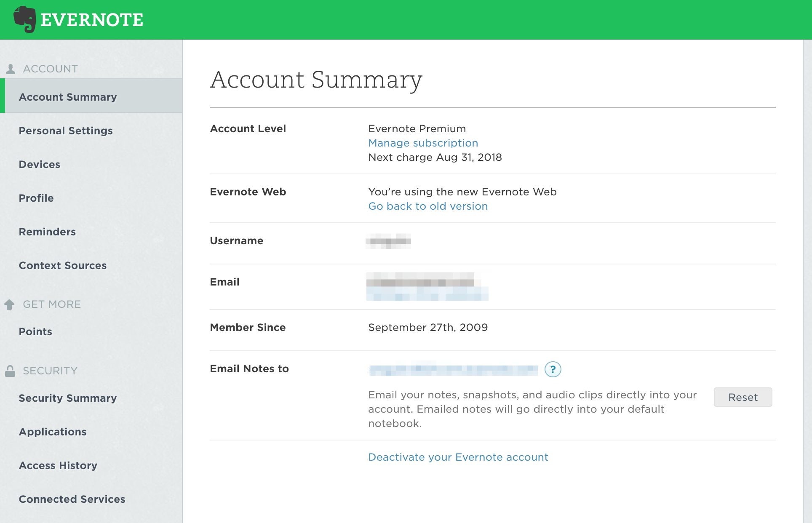Click the Get More upward arrow icon
The image size is (812, 523).
point(10,304)
